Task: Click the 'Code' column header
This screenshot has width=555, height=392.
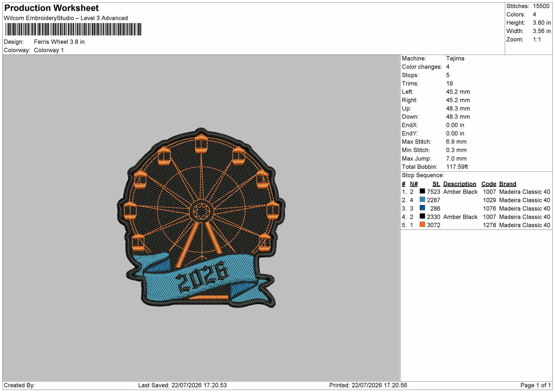Action: pos(489,184)
